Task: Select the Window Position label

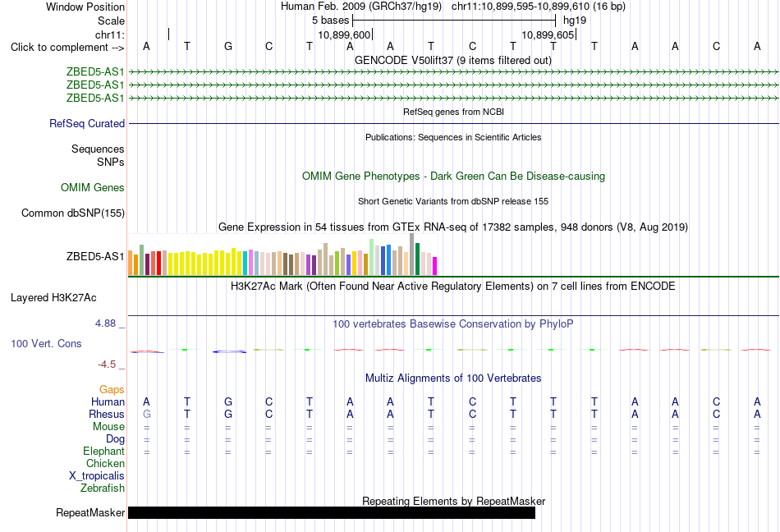Action: 85,7
